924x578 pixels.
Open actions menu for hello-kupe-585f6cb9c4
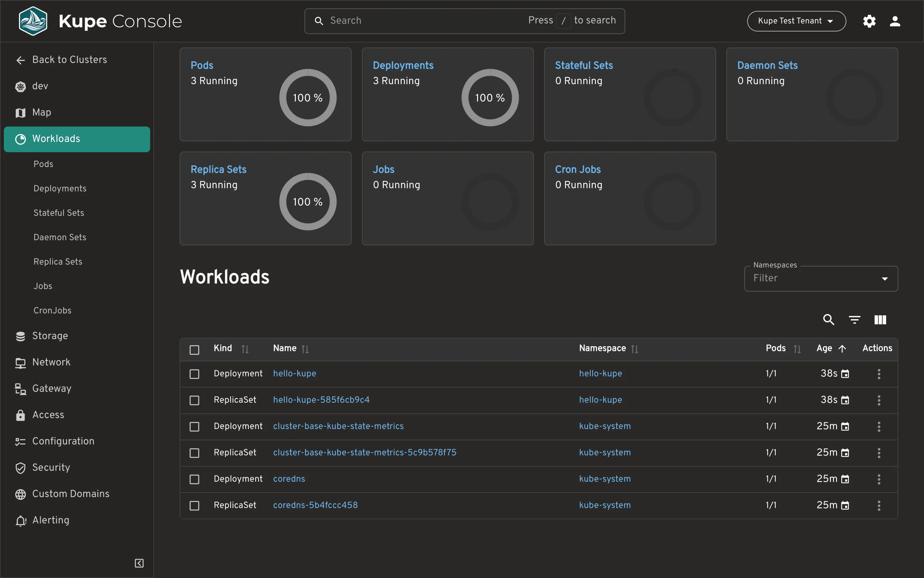(x=879, y=400)
